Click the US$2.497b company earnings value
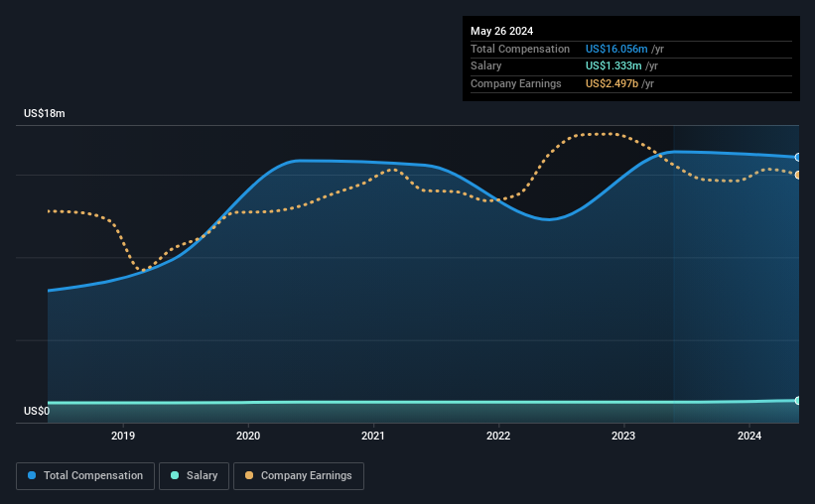815x504 pixels. (x=611, y=83)
